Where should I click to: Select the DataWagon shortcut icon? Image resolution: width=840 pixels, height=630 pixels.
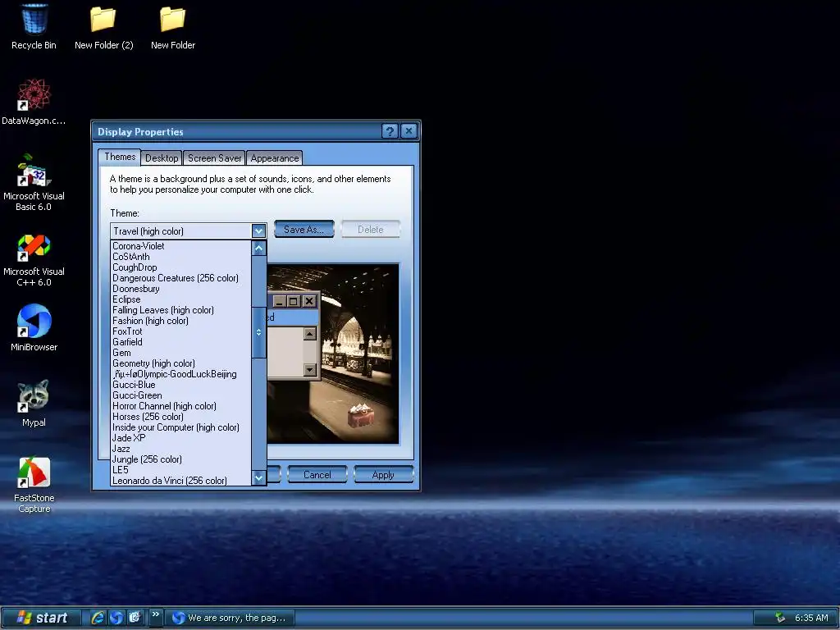point(34,102)
